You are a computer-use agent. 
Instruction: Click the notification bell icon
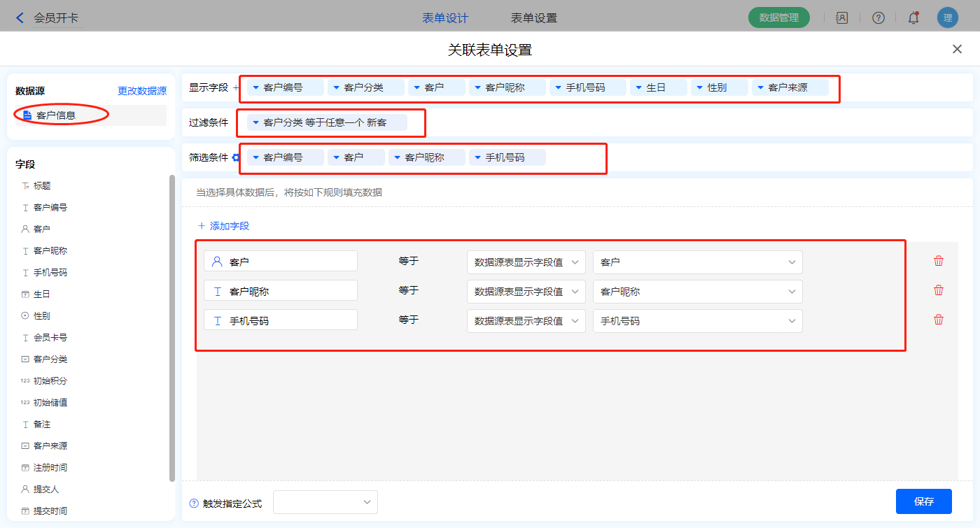(x=913, y=18)
